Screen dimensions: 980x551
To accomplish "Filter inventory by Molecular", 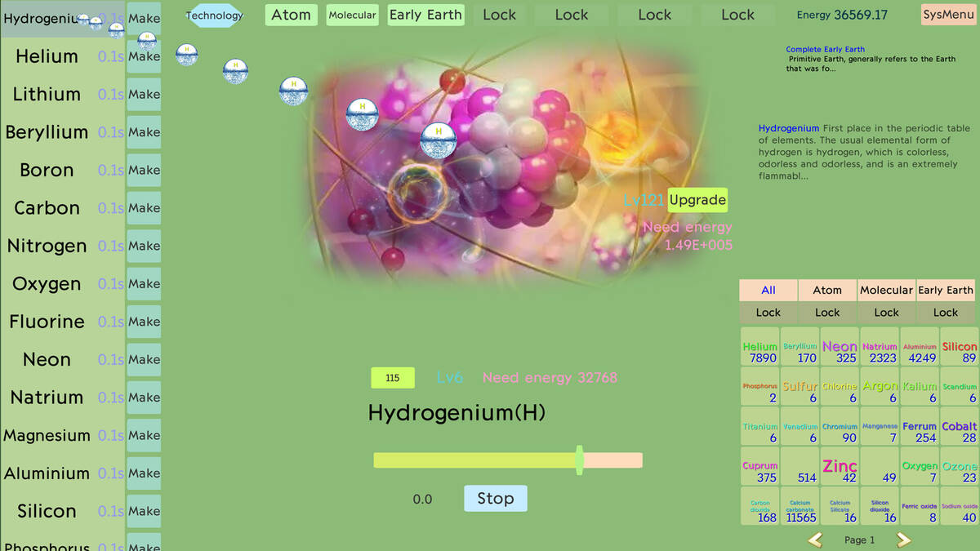I will 886,290.
